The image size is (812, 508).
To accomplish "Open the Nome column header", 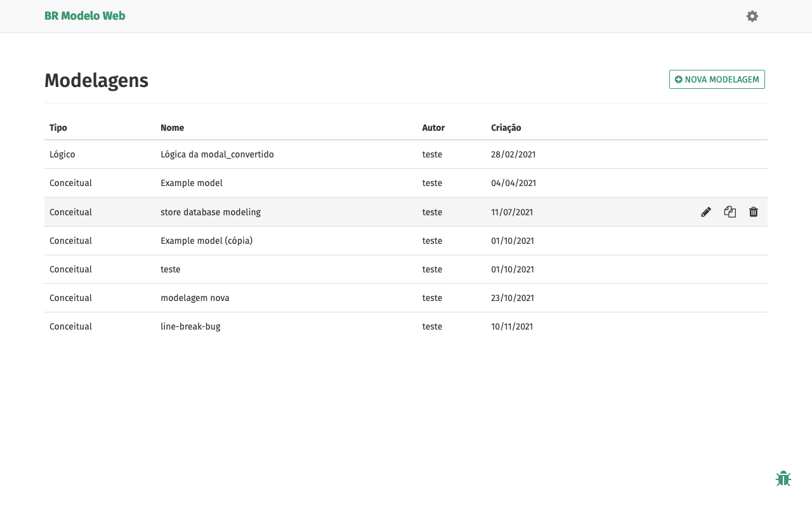I will point(172,128).
